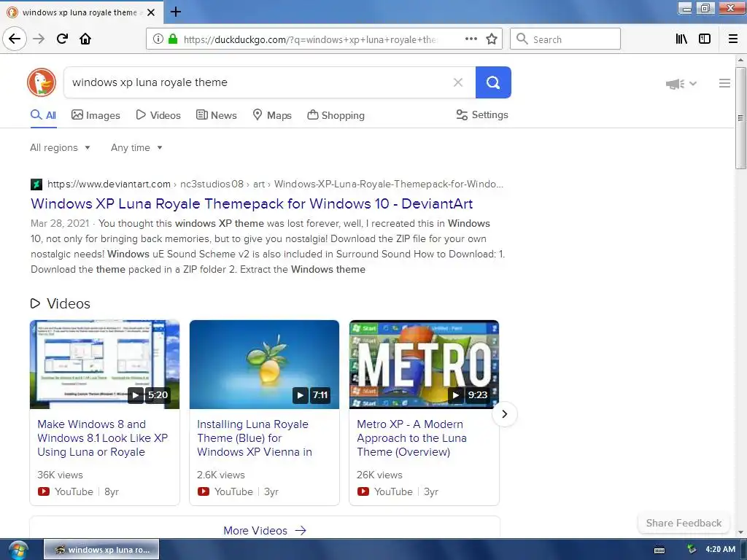Image resolution: width=747 pixels, height=560 pixels.
Task: Switch to News tab
Action: coord(216,115)
